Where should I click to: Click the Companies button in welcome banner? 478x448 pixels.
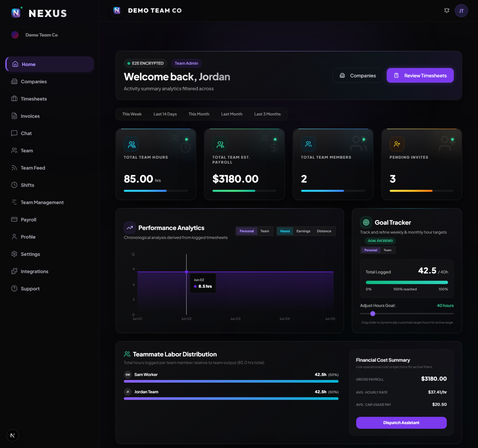coord(358,75)
